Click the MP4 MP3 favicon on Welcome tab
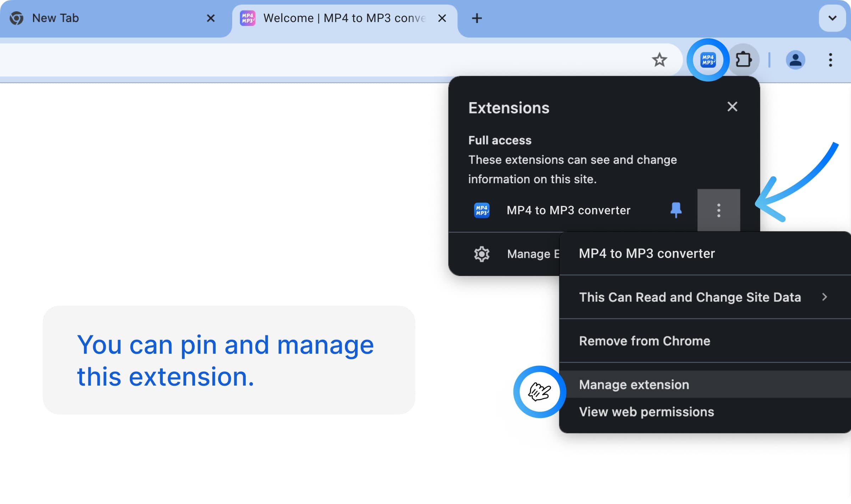This screenshot has width=851, height=504. coord(247,18)
